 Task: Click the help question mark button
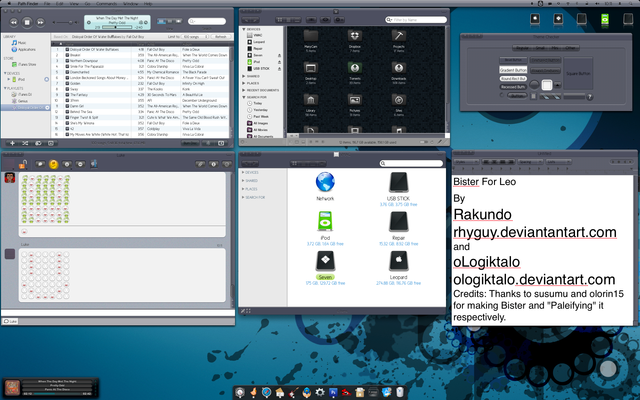[x=589, y=97]
